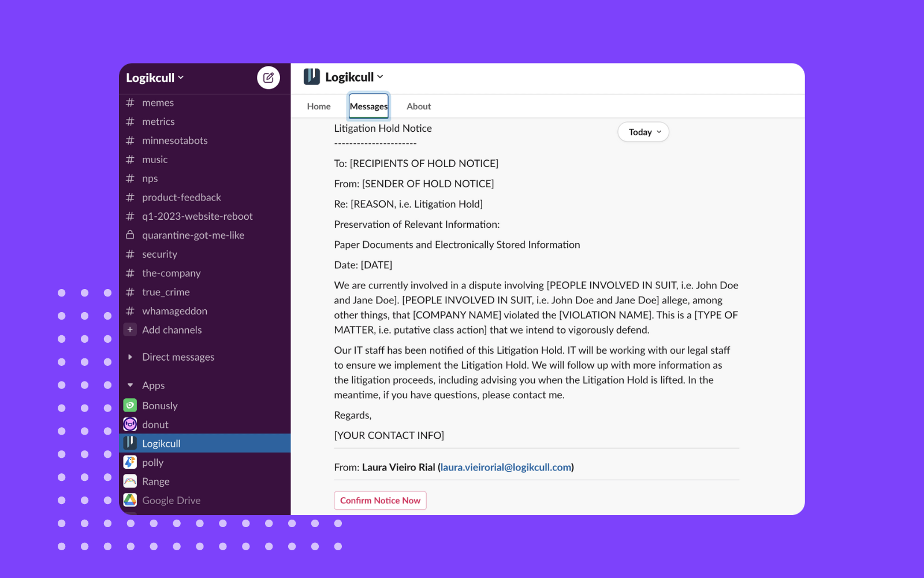Image resolution: width=924 pixels, height=578 pixels.
Task: Open the Today date dropdown
Action: [x=643, y=132]
